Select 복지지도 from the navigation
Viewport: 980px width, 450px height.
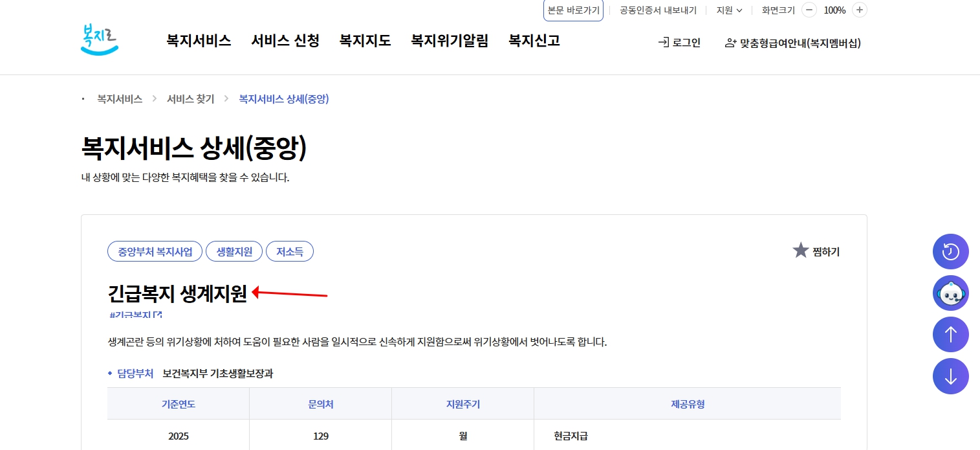(365, 40)
